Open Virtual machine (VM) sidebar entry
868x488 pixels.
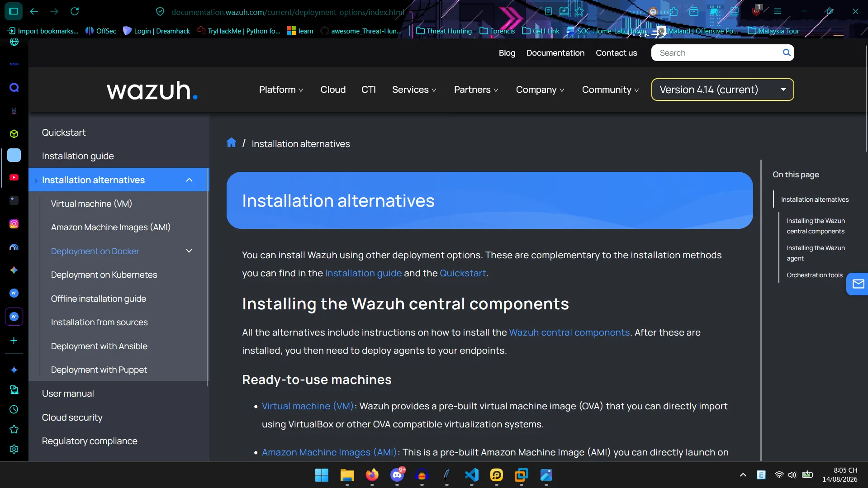(x=91, y=204)
